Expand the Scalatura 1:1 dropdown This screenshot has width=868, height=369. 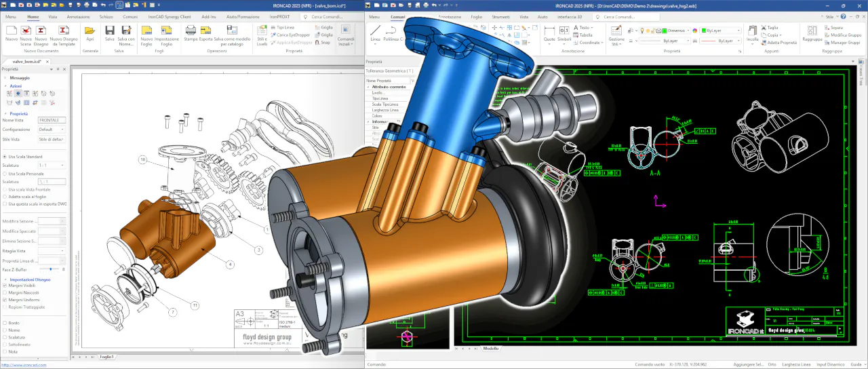click(52, 166)
